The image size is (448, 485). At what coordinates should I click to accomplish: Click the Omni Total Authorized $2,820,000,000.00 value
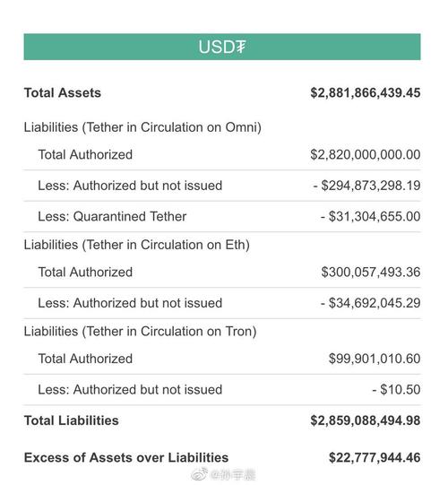click(x=366, y=155)
